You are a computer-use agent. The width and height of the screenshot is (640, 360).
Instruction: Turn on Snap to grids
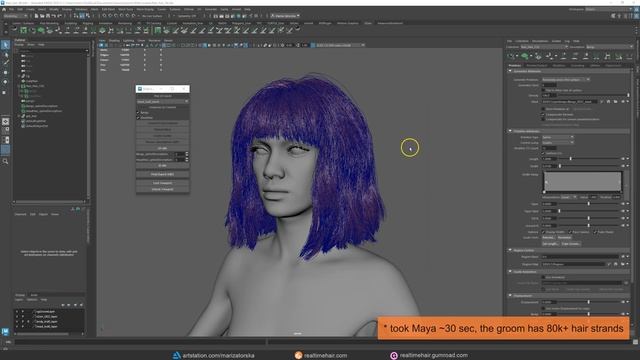click(105, 16)
